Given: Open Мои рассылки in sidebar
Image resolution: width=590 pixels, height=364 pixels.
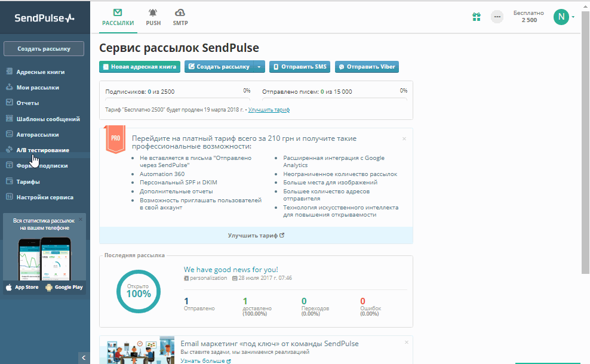Looking at the screenshot, I should [x=38, y=87].
